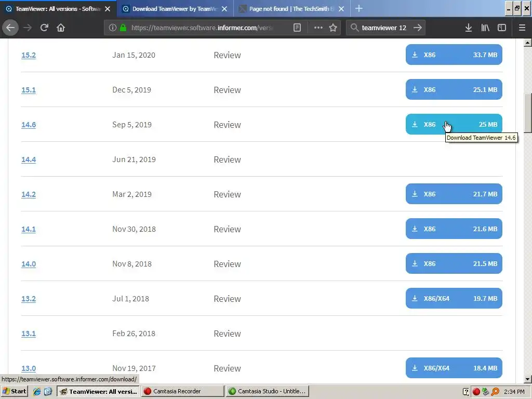Click red recording tray icon
Image resolution: width=532 pixels, height=399 pixels.
tap(476, 392)
